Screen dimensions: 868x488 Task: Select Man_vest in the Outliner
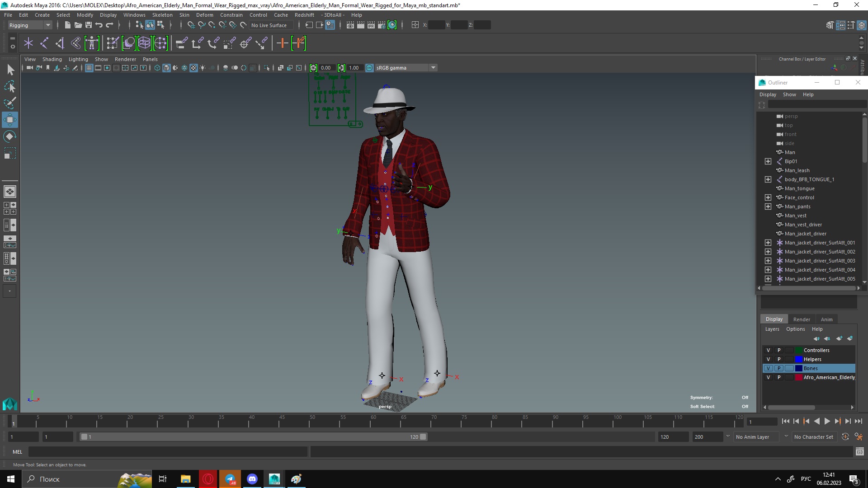point(795,216)
